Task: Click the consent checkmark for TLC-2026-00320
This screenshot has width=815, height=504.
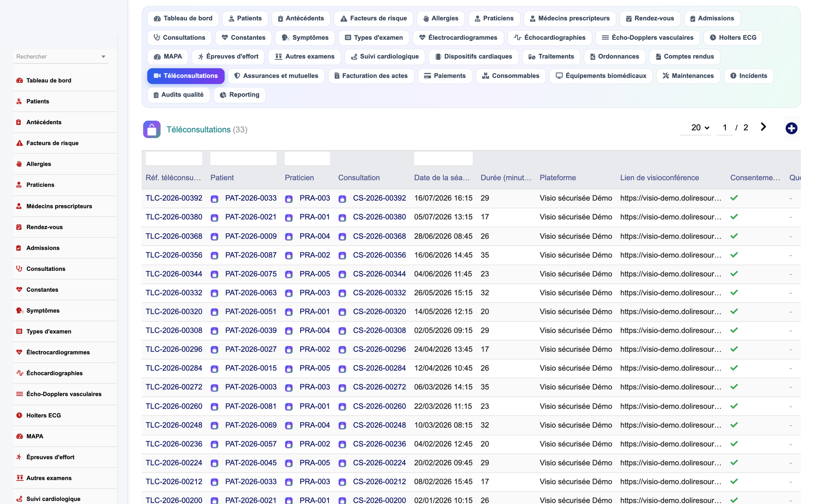Action: pos(734,311)
